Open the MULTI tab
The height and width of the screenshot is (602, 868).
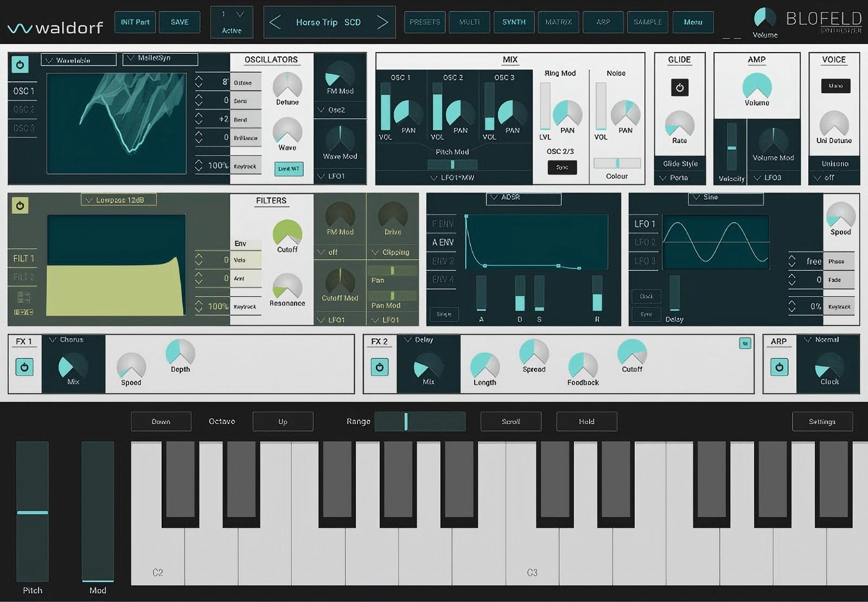(469, 22)
